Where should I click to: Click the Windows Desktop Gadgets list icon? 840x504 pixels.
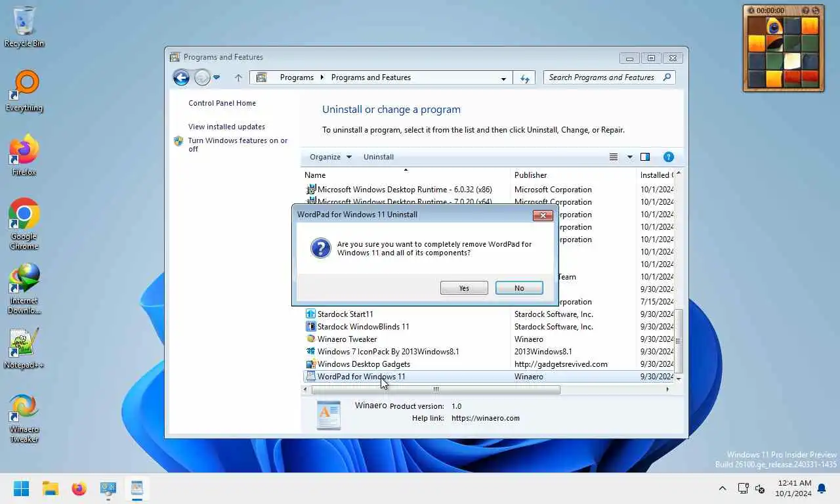[311, 364]
